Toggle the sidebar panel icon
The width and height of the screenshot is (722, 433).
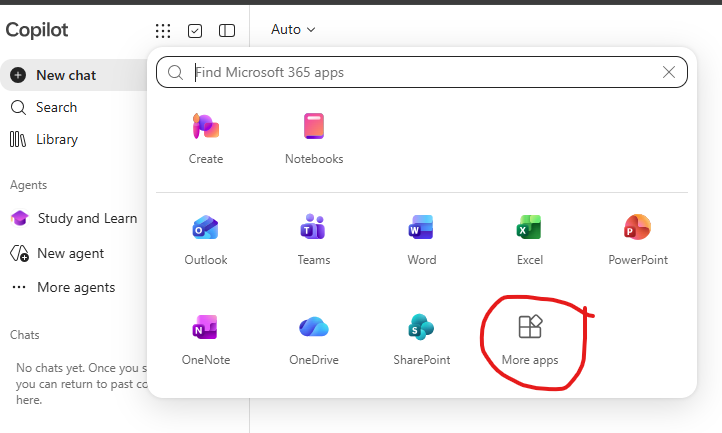click(227, 30)
